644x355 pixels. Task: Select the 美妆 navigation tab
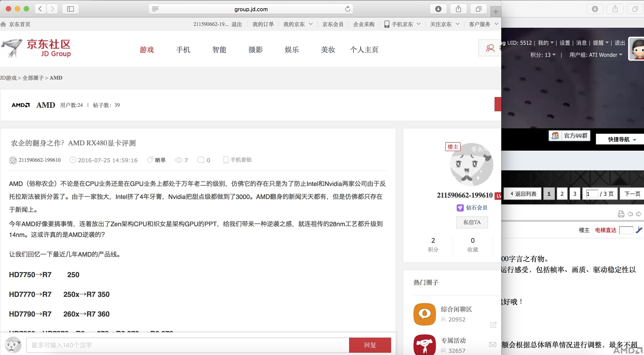(x=328, y=49)
